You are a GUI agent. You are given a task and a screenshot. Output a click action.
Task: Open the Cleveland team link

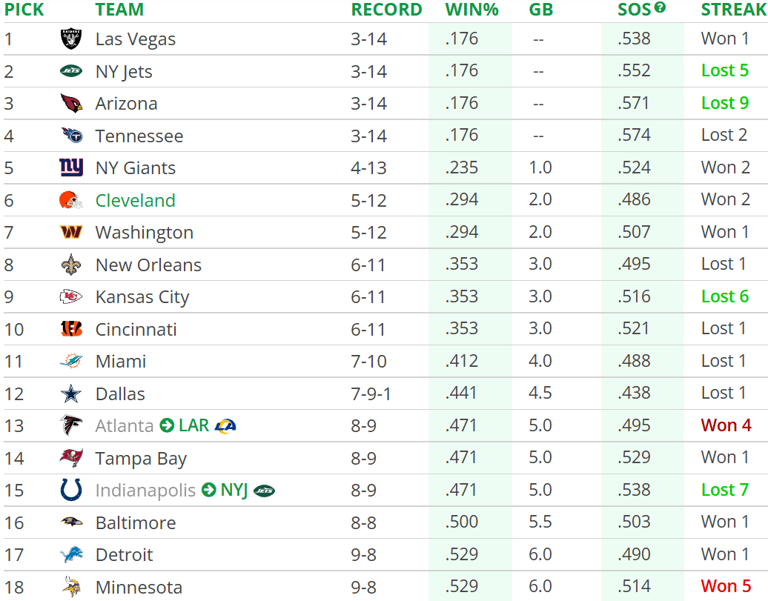coord(135,200)
